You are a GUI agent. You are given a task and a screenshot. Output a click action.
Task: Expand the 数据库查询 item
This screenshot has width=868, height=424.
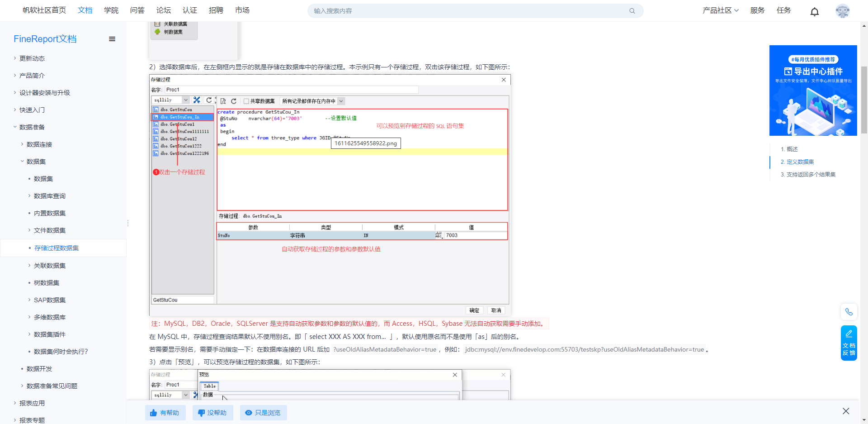click(x=50, y=196)
